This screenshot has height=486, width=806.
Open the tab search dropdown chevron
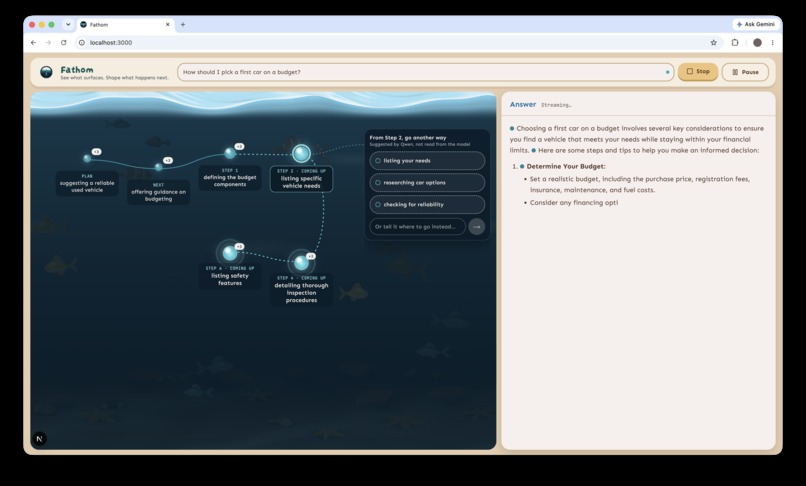coord(68,24)
